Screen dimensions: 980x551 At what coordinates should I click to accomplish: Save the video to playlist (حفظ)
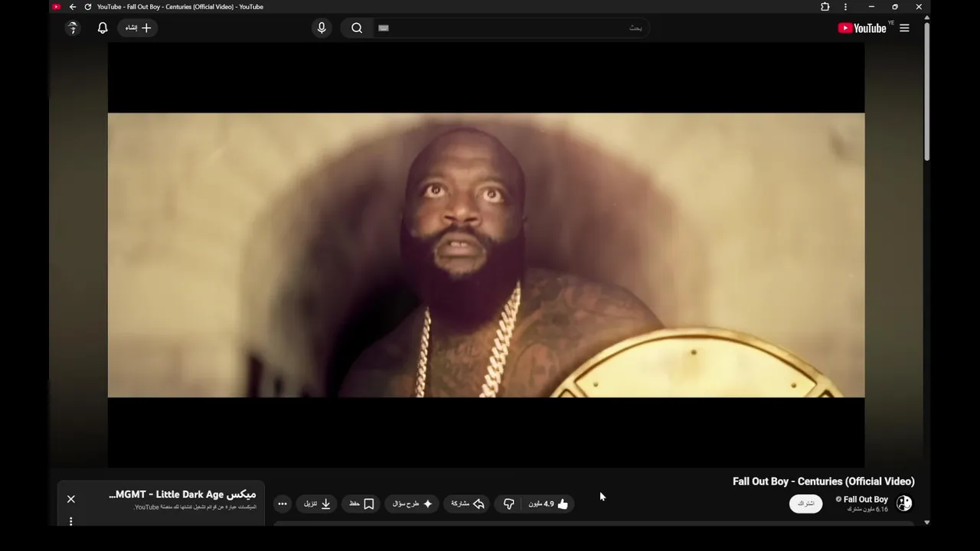click(361, 504)
